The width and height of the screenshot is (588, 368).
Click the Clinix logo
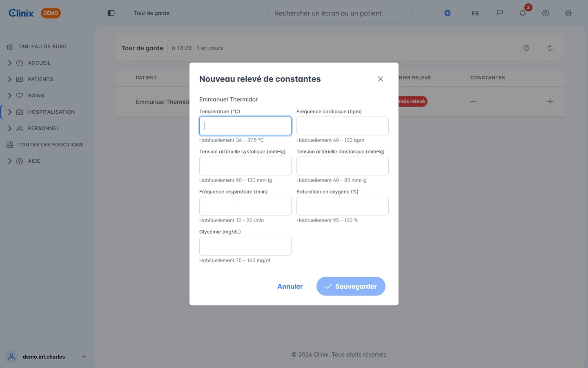21,13
